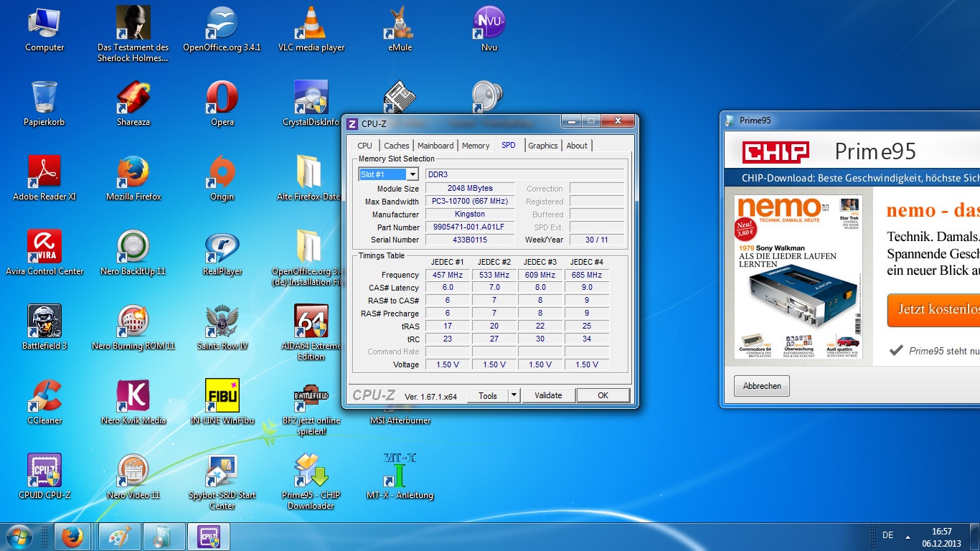Click the CHIP logo in Prime95 window
Screen dimensions: 980x551
776,152
